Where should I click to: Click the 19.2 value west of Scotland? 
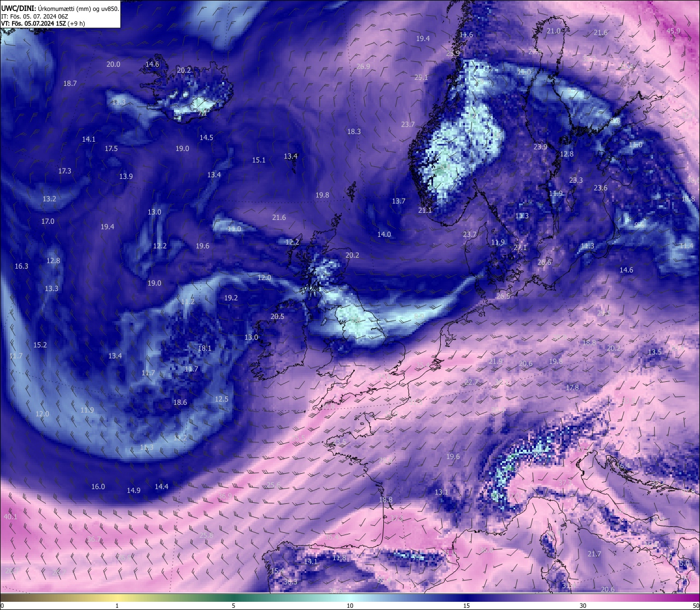coord(231,298)
